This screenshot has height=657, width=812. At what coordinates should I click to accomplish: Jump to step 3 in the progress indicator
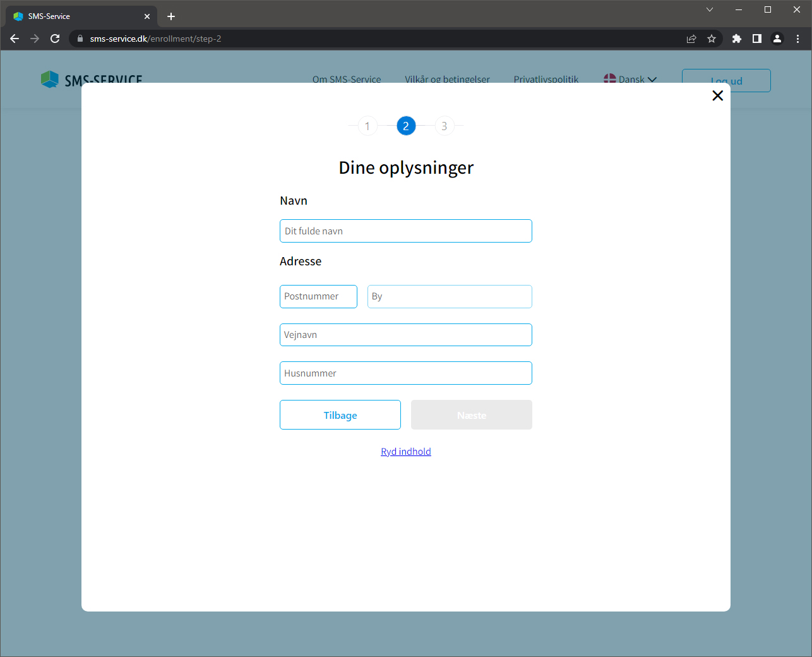pyautogui.click(x=445, y=126)
